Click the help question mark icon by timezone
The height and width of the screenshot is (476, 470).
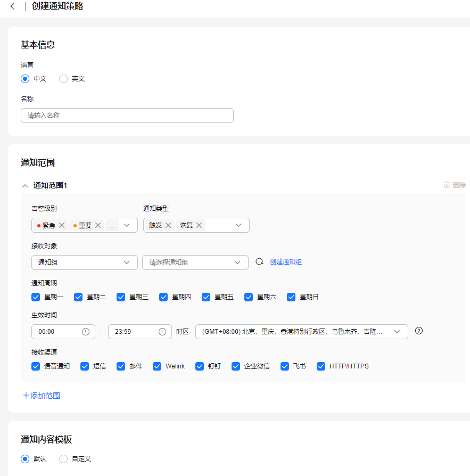click(419, 331)
